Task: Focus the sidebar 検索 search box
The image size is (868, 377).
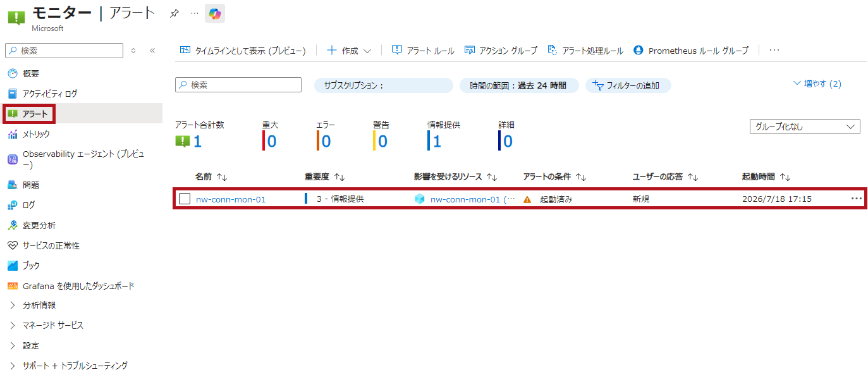Action: click(x=64, y=51)
